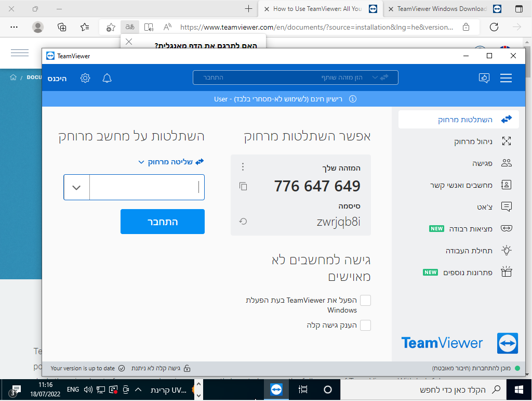
Task: Open the TeamViewer hamburger menu
Action: click(506, 78)
